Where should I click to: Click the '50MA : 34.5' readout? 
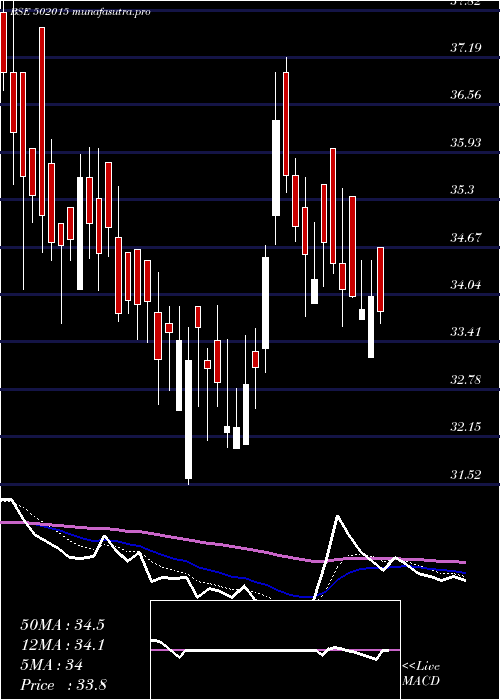62,625
